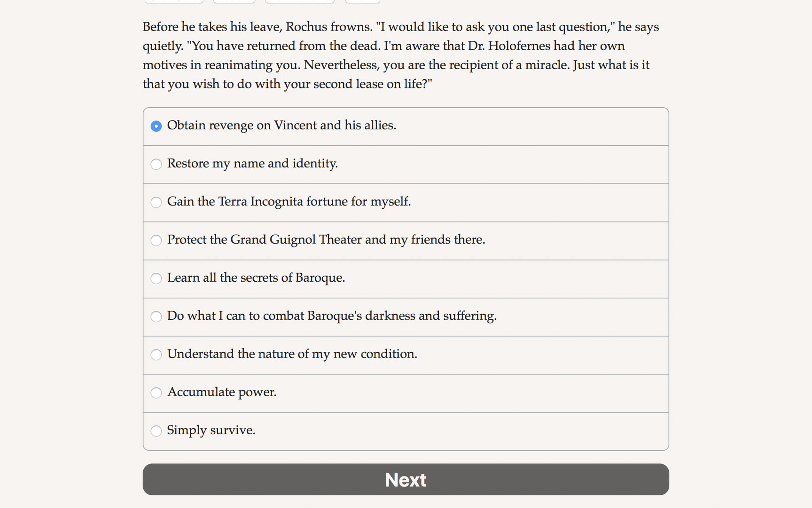Image resolution: width=812 pixels, height=508 pixels.
Task: Advance the story using Next
Action: point(406,479)
